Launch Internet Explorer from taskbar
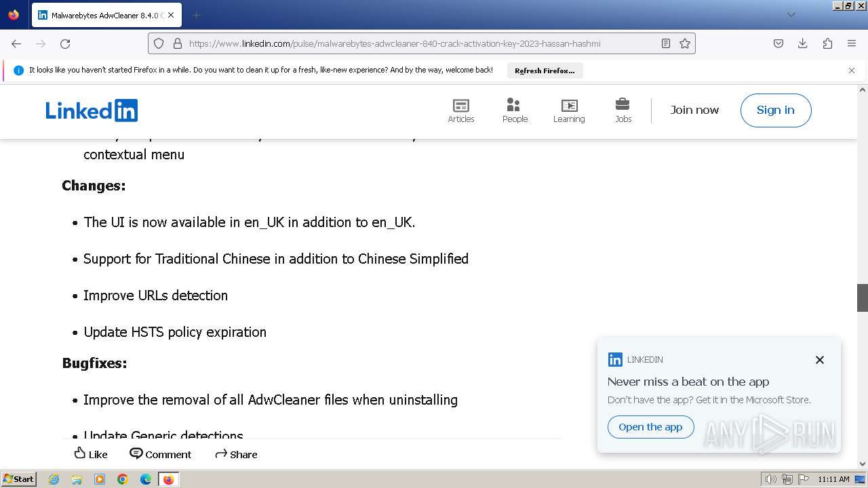 pos(54,479)
